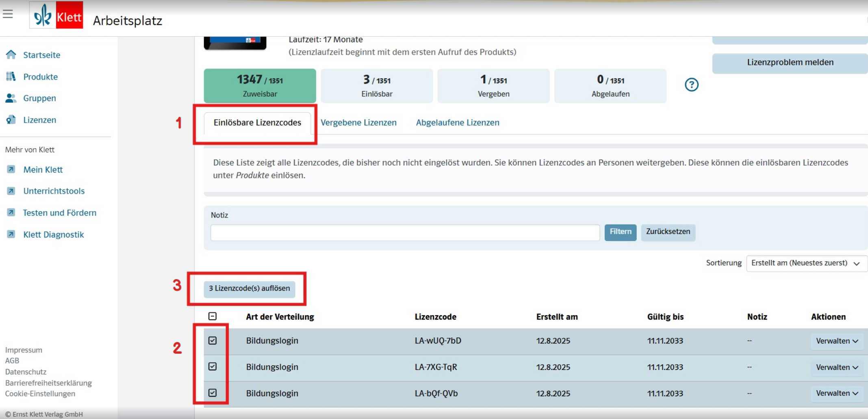Viewport: 868px width, 419px height.
Task: Open the help question mark icon
Action: tap(691, 85)
